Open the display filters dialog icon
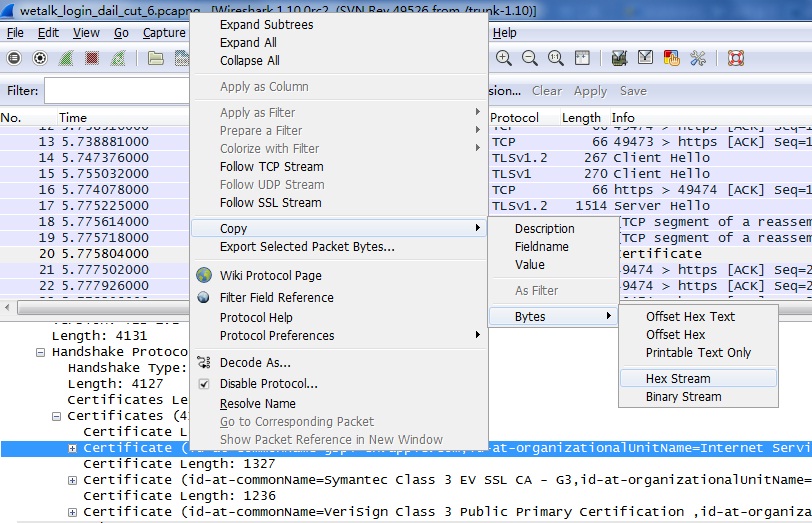Screen dimensions: 812x523 (x=645, y=57)
